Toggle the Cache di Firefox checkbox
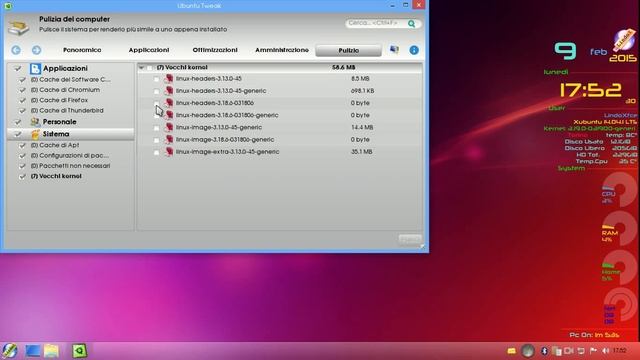 [x=22, y=100]
